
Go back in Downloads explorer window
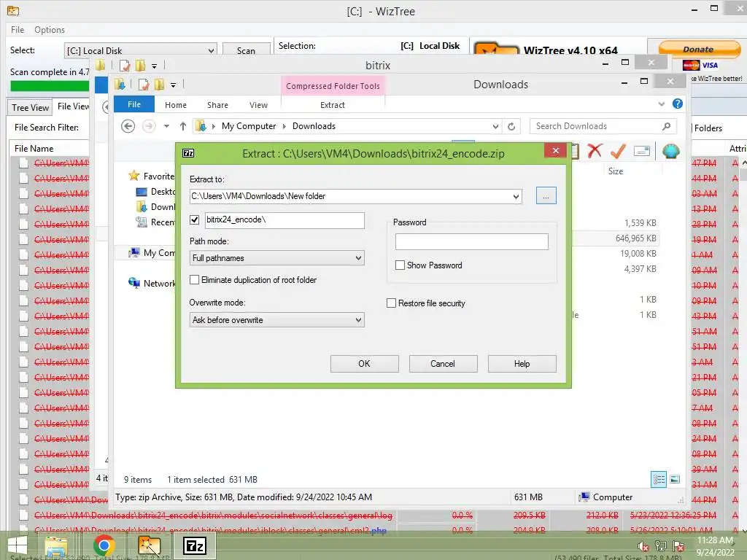point(128,126)
